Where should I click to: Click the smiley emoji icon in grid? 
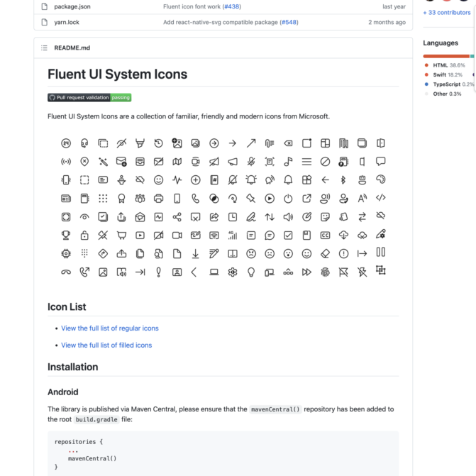(x=159, y=179)
